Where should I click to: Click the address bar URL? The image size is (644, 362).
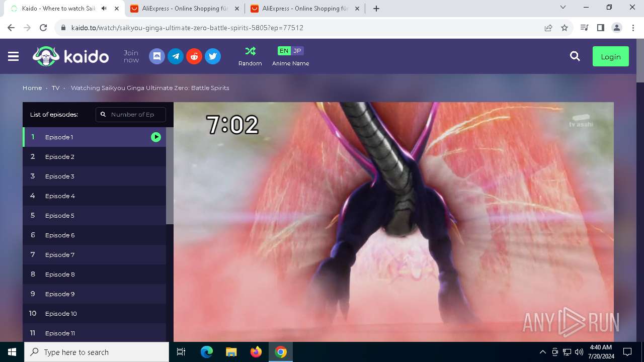coord(187,28)
